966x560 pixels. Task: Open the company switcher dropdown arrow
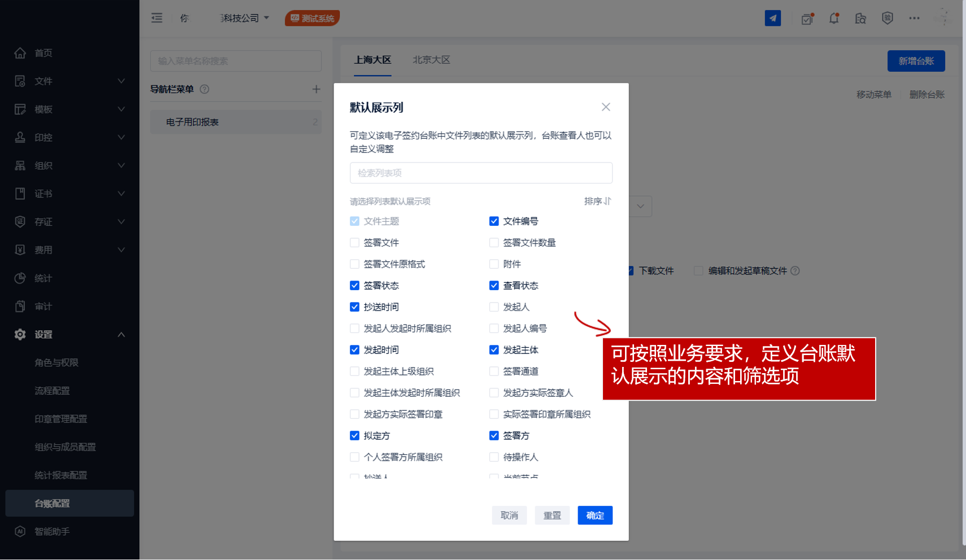(266, 18)
